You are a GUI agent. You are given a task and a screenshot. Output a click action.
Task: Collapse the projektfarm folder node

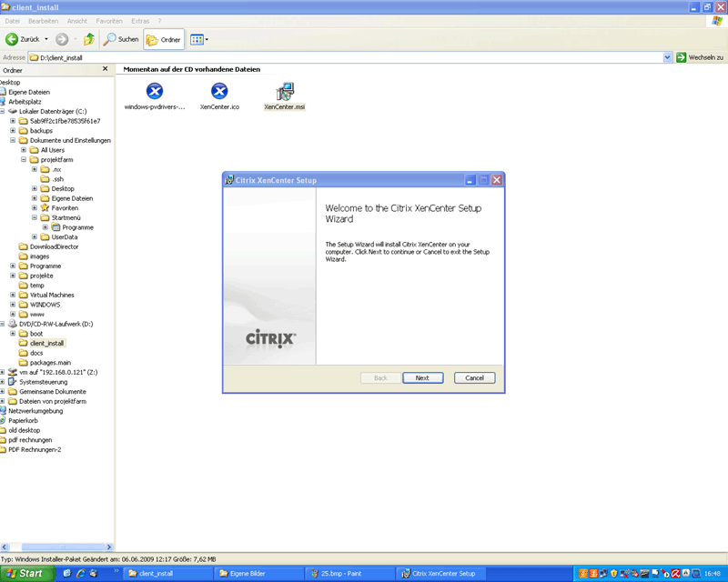[24, 160]
